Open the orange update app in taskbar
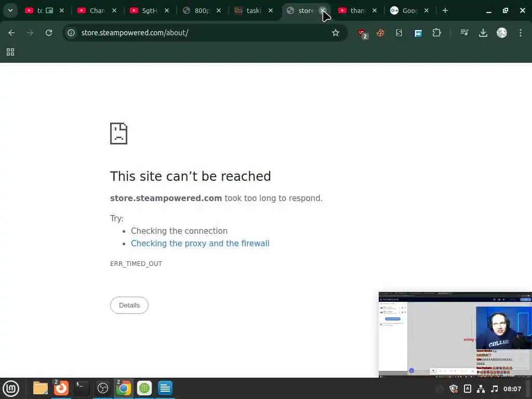Screen dimensions: 532x399 pos(61,388)
